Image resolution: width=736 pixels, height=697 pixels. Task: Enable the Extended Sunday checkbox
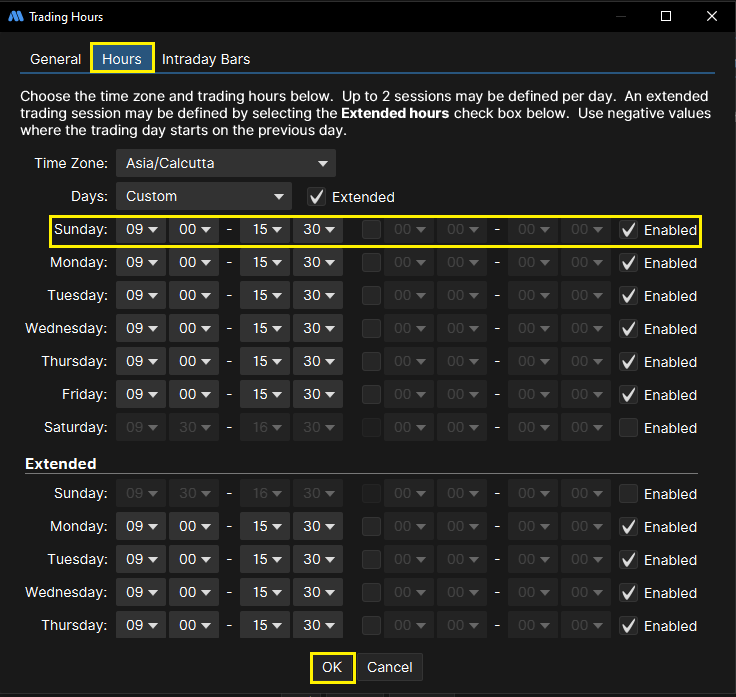tap(628, 494)
